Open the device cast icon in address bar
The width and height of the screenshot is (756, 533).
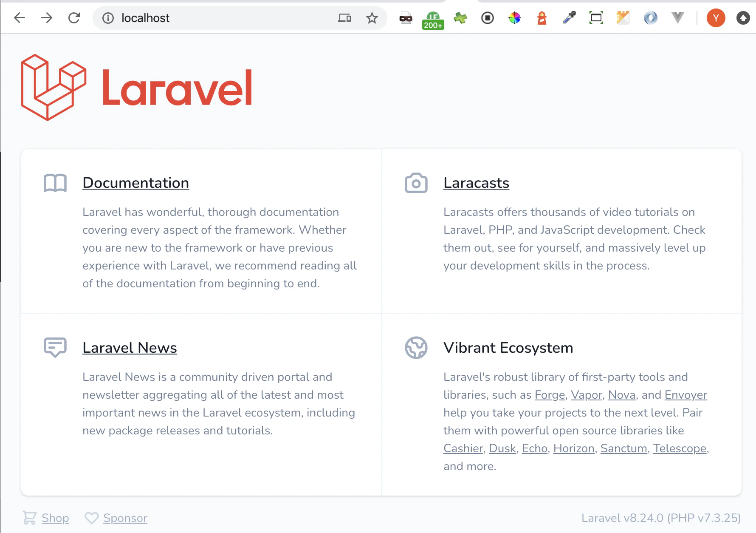344,18
